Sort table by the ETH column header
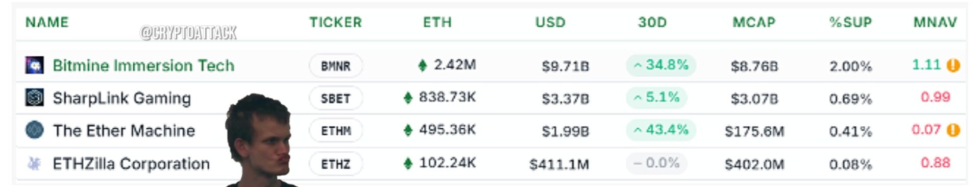980x187 pixels. point(437,22)
